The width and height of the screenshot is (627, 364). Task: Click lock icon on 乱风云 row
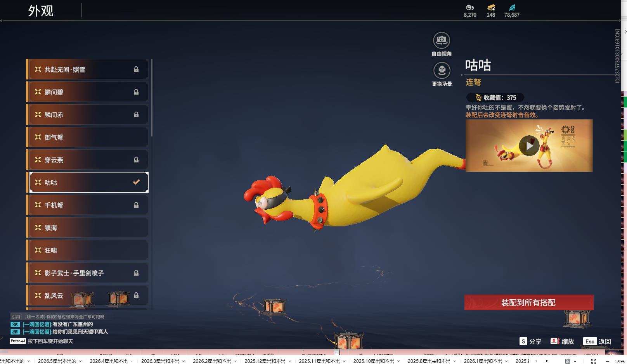point(136,295)
